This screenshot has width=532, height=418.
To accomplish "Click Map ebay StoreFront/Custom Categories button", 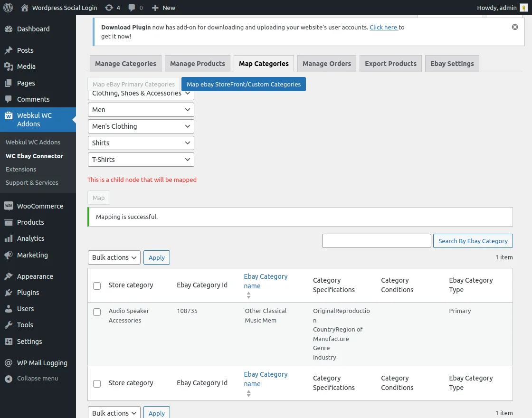I will tap(244, 84).
